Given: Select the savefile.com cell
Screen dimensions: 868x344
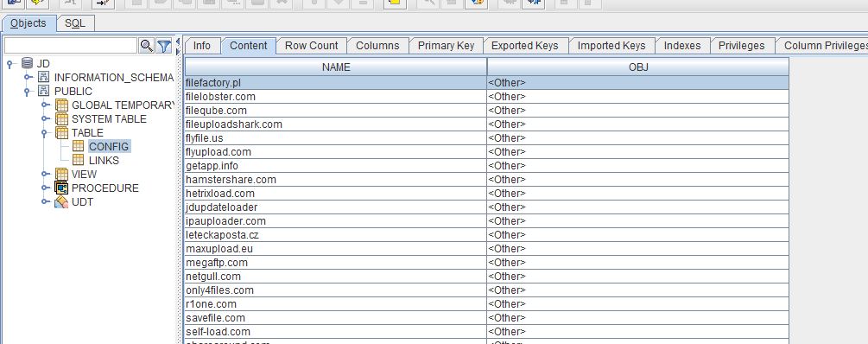Looking at the screenshot, I should click(336, 318).
